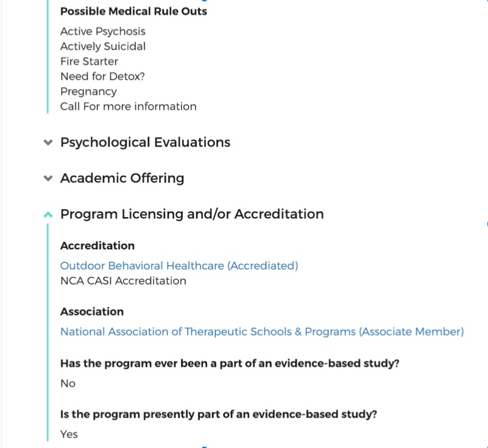Click the evidence-based study 'No' answer
The width and height of the screenshot is (488, 448).
(x=68, y=383)
